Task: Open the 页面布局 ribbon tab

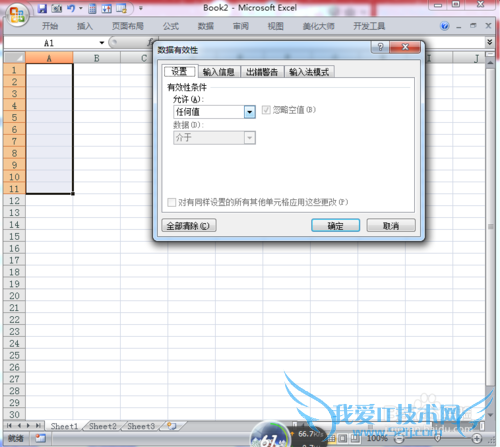Action: click(128, 26)
